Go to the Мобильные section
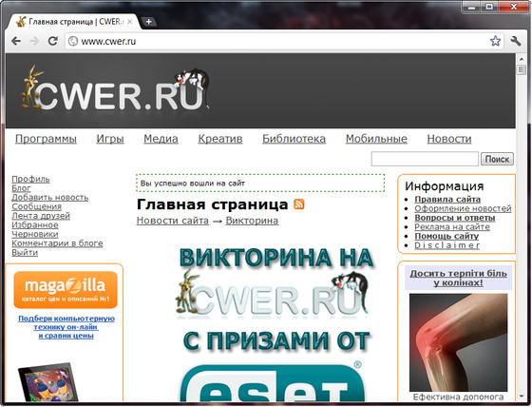The height and width of the screenshot is (407, 532). (376, 139)
